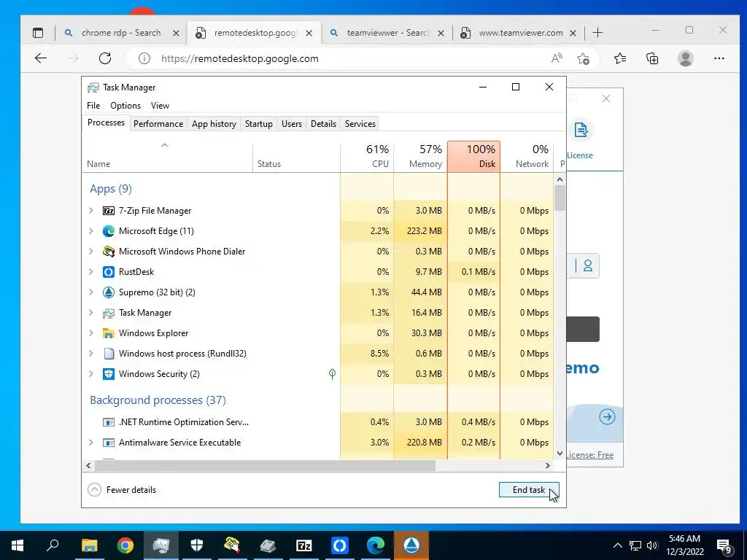Sort processes by CPU column
This screenshot has width=747, height=560.
click(368, 156)
